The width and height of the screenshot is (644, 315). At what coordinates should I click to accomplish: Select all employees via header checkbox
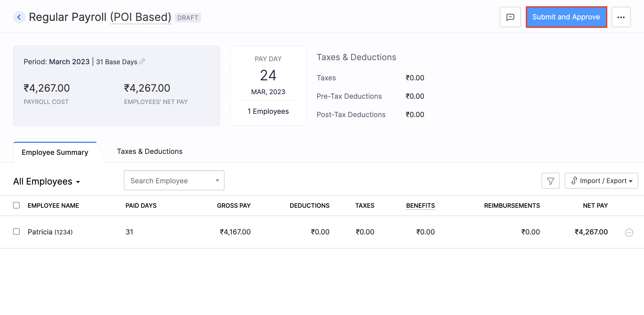pos(16,205)
